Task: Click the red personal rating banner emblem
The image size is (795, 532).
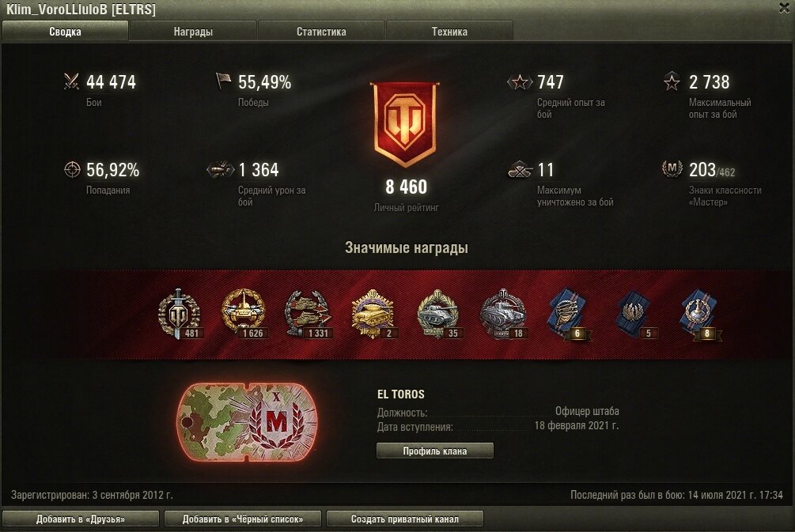Action: (405, 125)
